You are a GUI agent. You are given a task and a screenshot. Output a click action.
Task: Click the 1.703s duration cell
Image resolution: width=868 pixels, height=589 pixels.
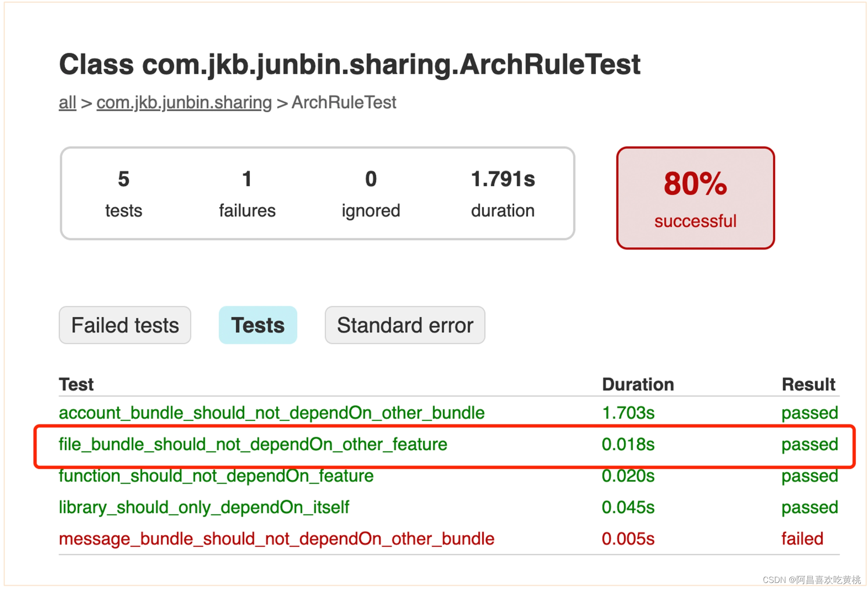628,413
